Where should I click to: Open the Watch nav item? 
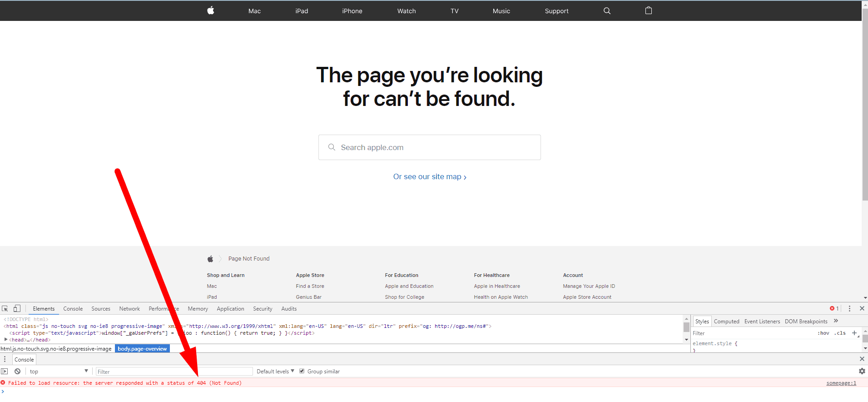407,11
